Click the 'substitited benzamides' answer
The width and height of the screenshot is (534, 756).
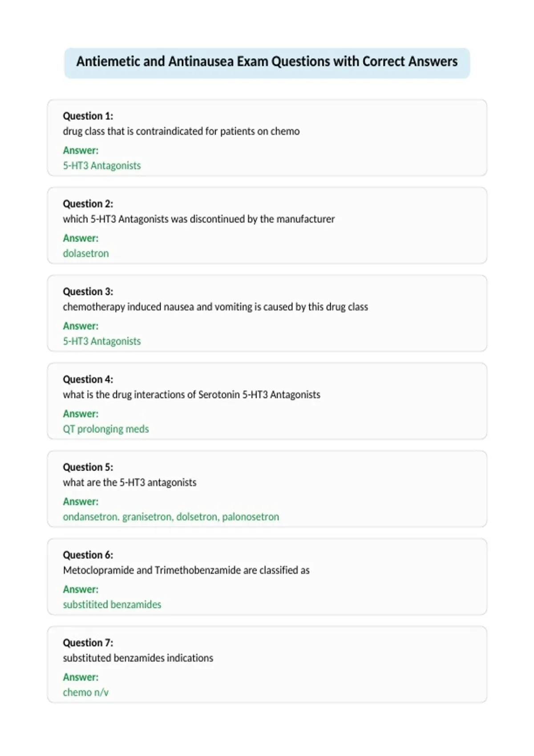tap(112, 604)
